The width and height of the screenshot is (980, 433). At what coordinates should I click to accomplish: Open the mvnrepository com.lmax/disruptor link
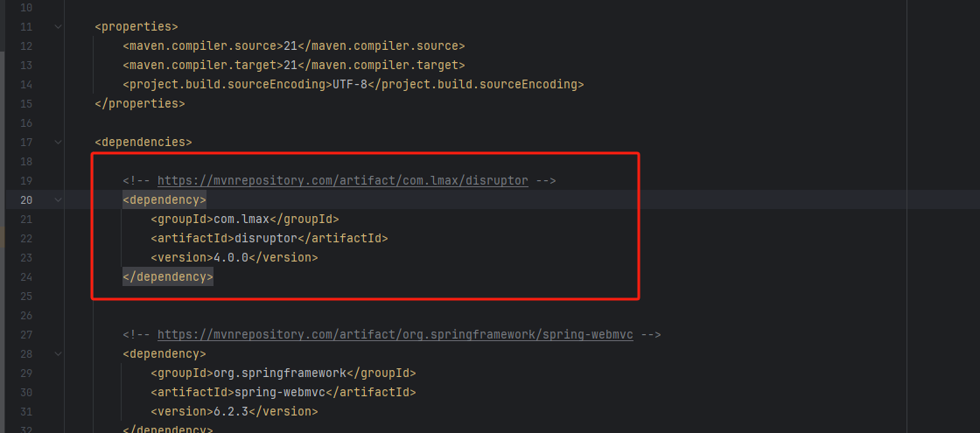tap(342, 180)
